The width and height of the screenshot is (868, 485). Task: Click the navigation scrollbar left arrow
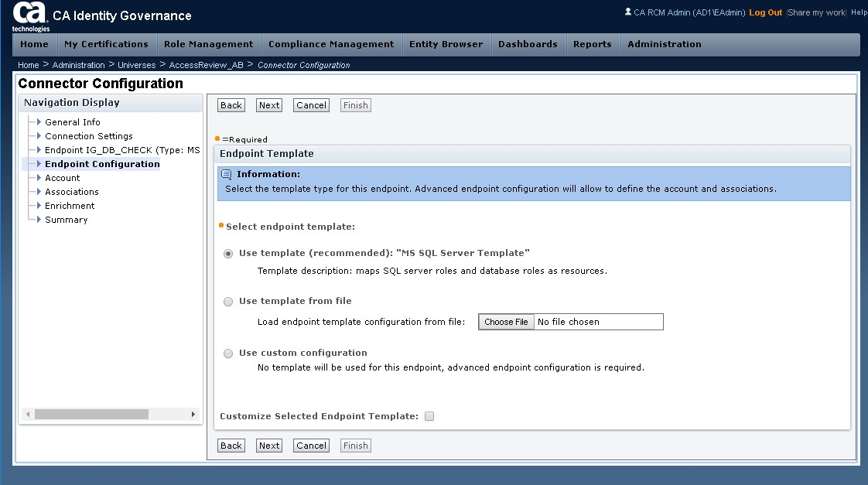click(28, 414)
